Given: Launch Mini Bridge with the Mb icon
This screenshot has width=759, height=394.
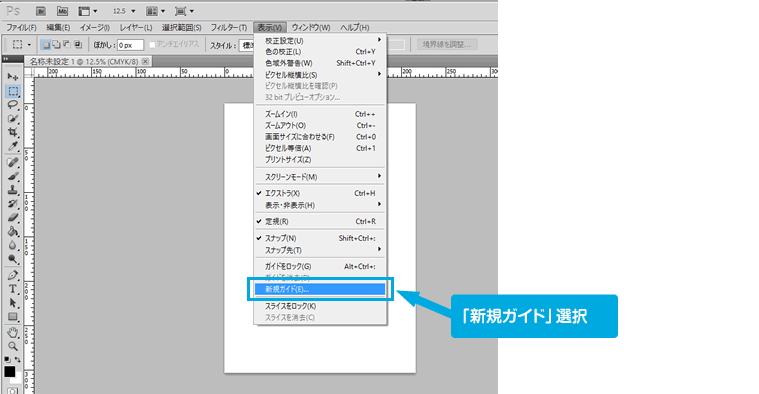Looking at the screenshot, I should click(62, 11).
